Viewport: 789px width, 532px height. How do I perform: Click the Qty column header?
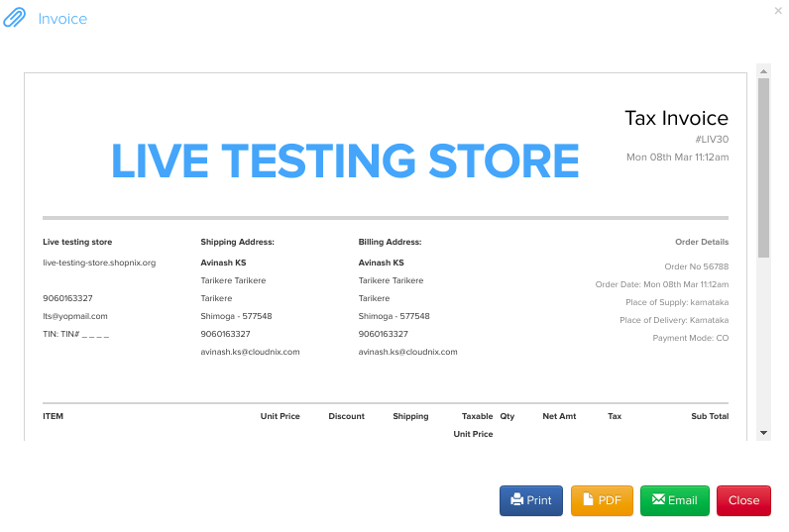tap(507, 416)
